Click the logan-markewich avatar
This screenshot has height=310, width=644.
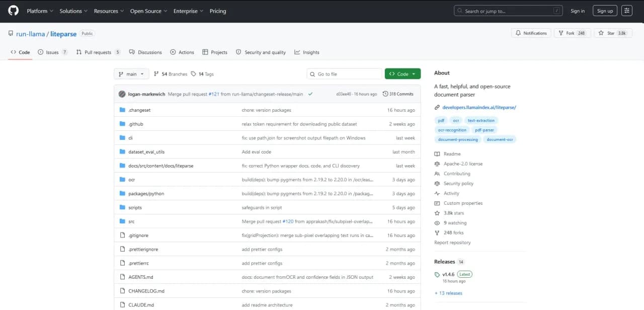pyautogui.click(x=122, y=94)
